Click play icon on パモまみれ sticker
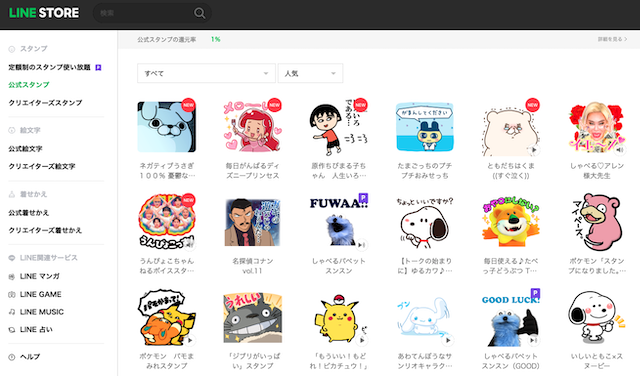 coord(190,340)
